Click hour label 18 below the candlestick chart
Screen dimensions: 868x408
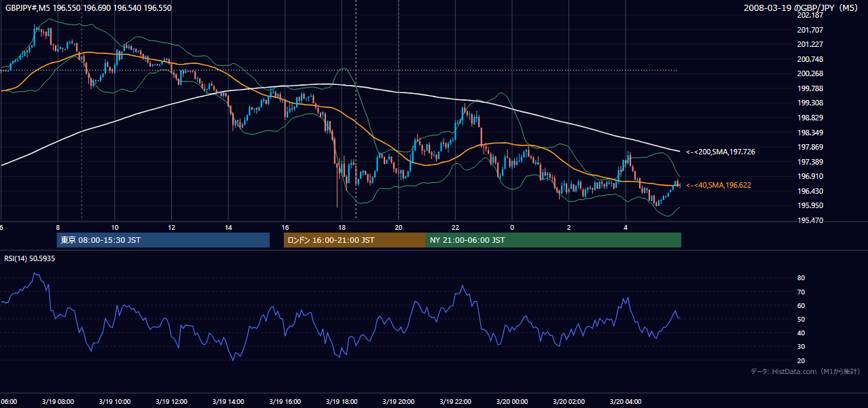[342, 228]
